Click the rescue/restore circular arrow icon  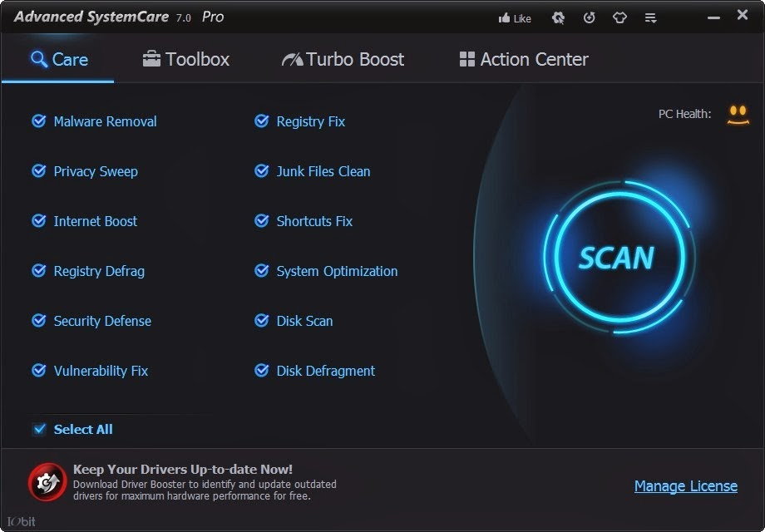[590, 18]
